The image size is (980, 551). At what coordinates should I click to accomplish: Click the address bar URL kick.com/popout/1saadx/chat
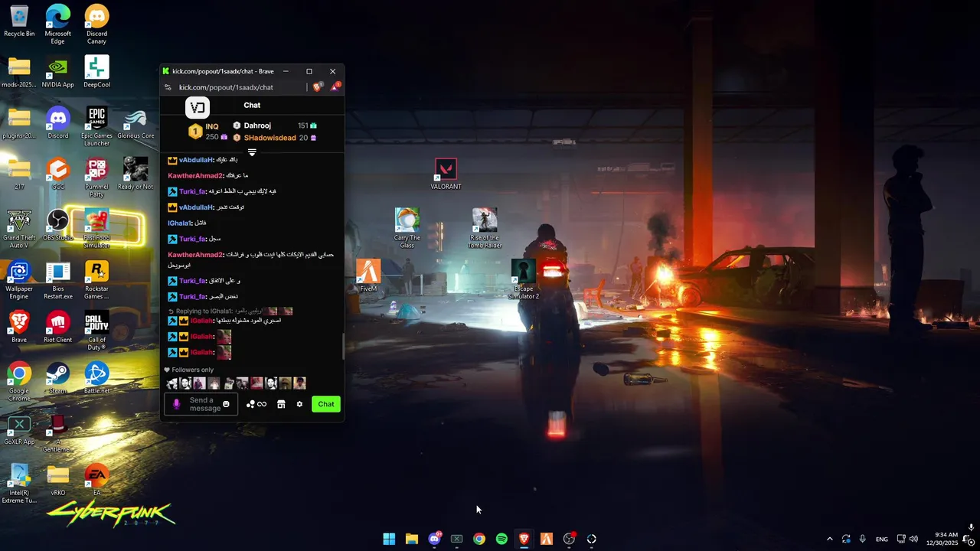pyautogui.click(x=226, y=87)
